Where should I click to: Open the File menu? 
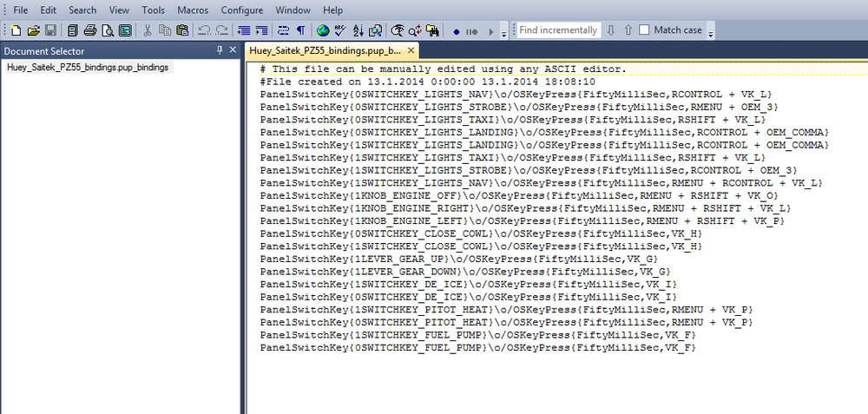tap(21, 10)
